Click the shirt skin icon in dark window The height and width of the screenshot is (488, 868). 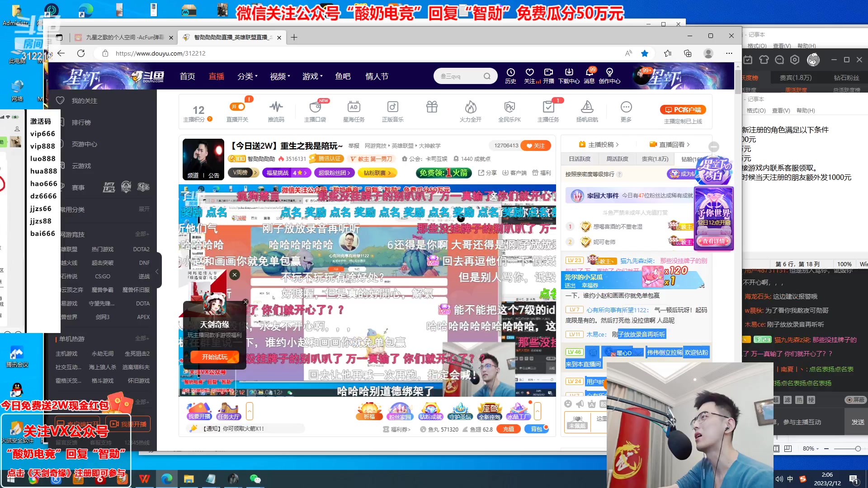coord(764,60)
